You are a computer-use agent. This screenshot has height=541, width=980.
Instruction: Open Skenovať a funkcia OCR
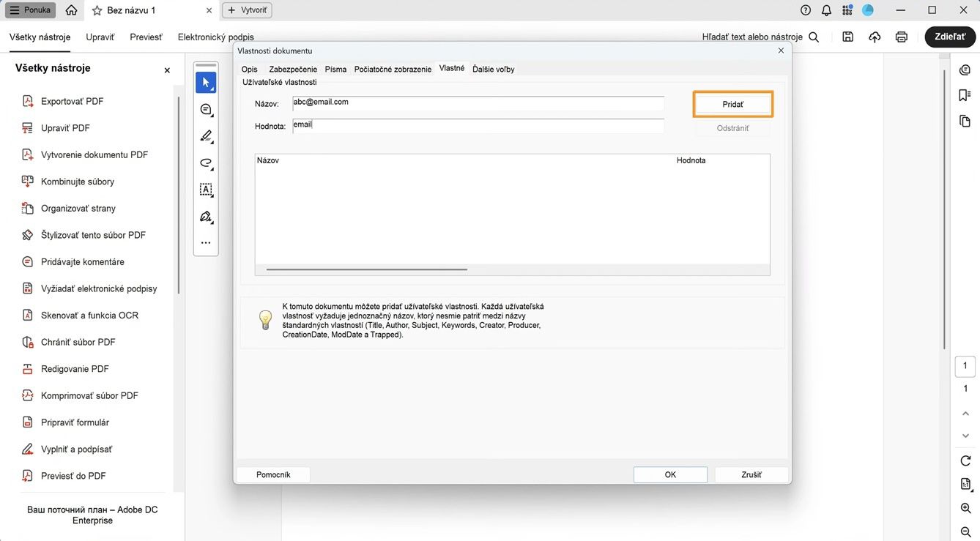tap(89, 316)
